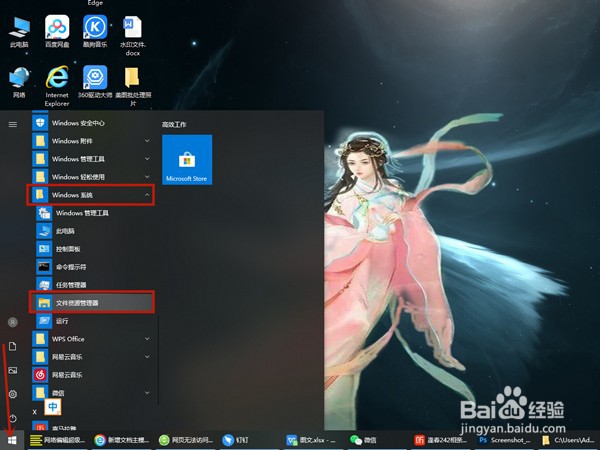600x450 pixels.
Task: Switch to 图文.xlsx taskbar item
Action: point(315,440)
